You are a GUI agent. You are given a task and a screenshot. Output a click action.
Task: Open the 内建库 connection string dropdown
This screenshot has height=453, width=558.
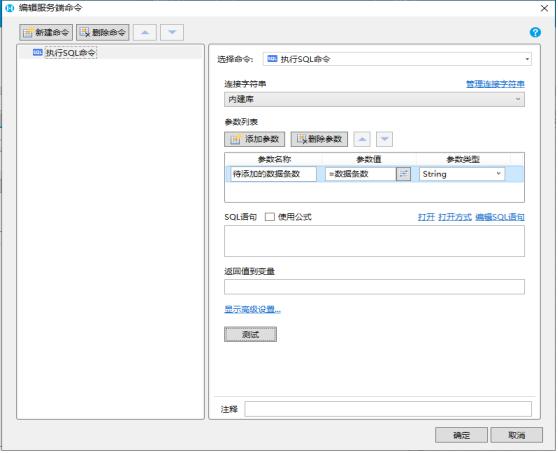tap(374, 99)
